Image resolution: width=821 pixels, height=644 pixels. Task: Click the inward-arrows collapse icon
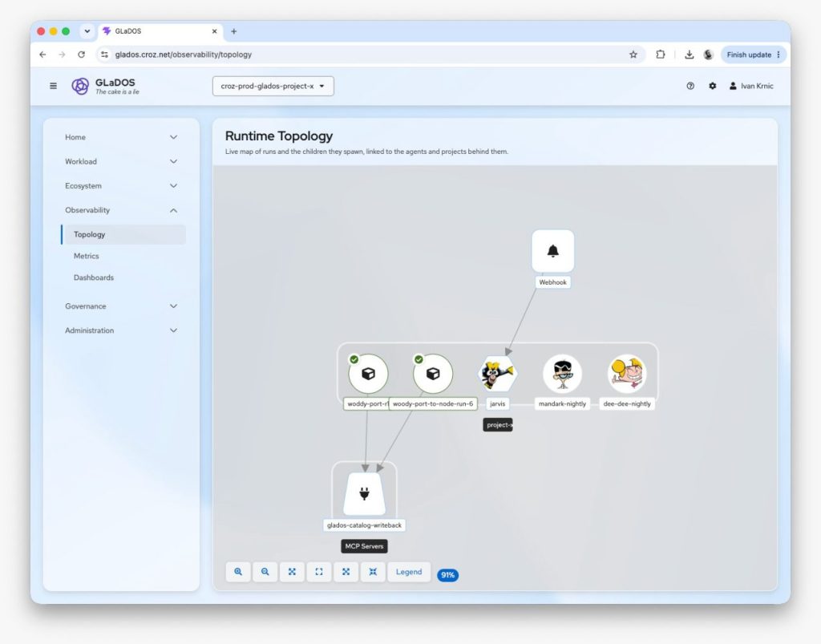(x=373, y=572)
